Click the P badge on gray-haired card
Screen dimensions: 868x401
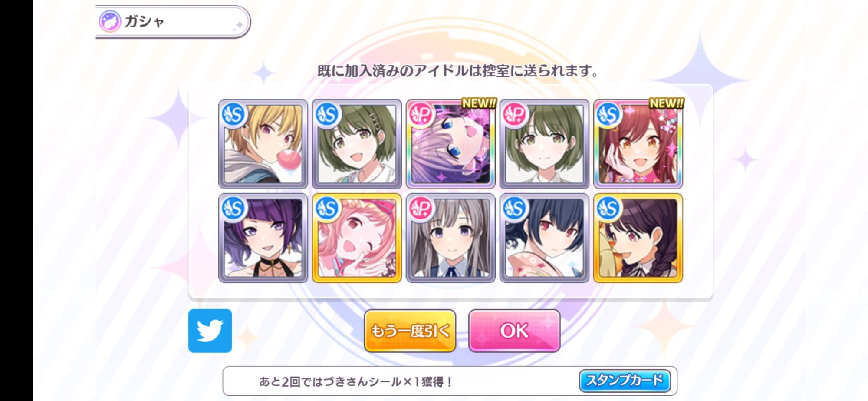point(421,209)
